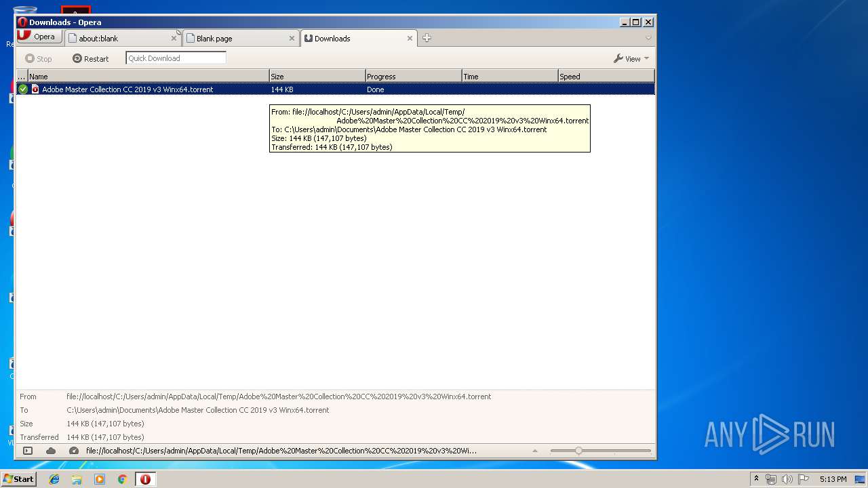The height and width of the screenshot is (488, 868).
Task: Toggle Opera Turbo speedometer icon
Action: [74, 451]
